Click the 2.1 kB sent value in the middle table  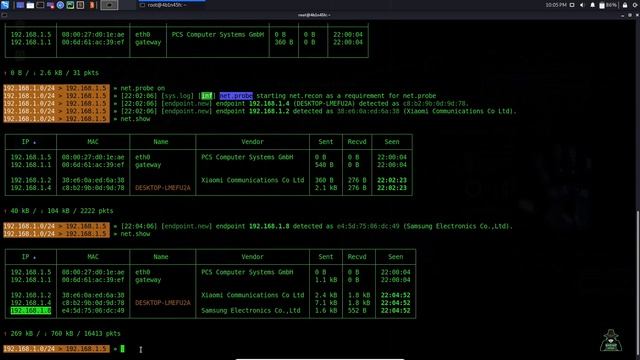326,188
